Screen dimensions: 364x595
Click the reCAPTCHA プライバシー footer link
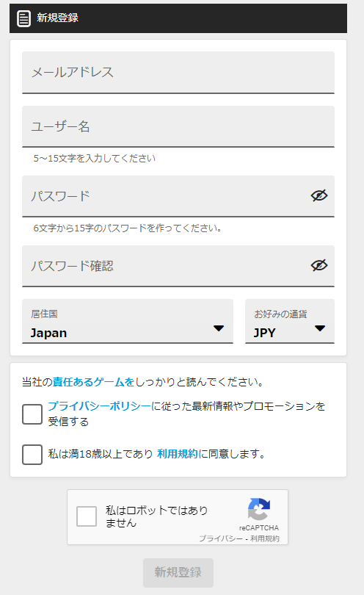click(221, 538)
